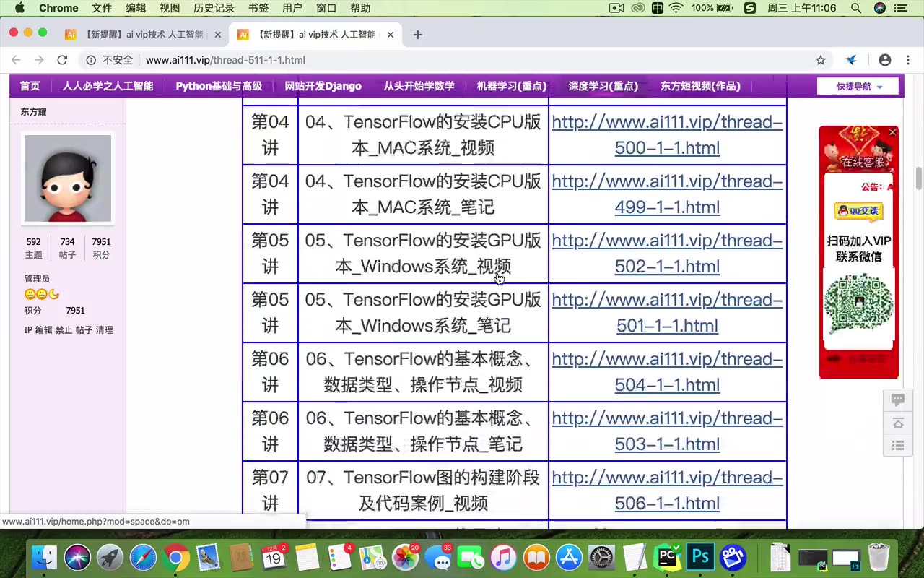Screen dimensions: 924x578
Task: Click the reply speech-bubble floating icon
Action: [x=898, y=400]
